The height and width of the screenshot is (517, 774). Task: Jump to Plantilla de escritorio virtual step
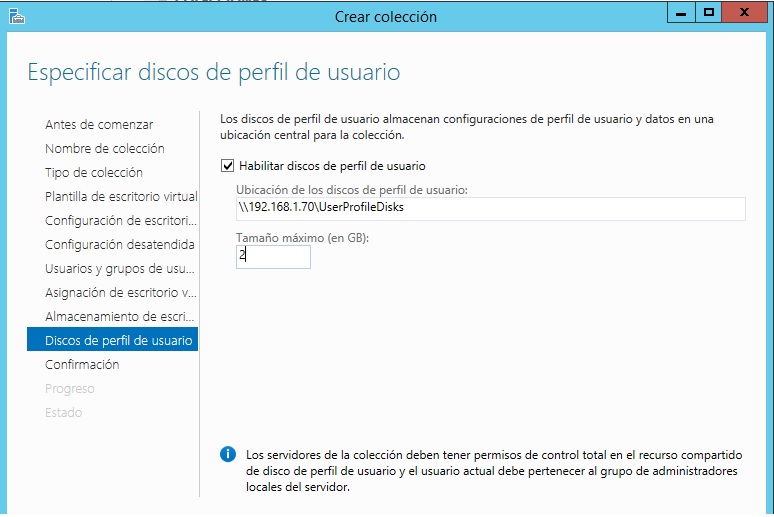(x=120, y=197)
